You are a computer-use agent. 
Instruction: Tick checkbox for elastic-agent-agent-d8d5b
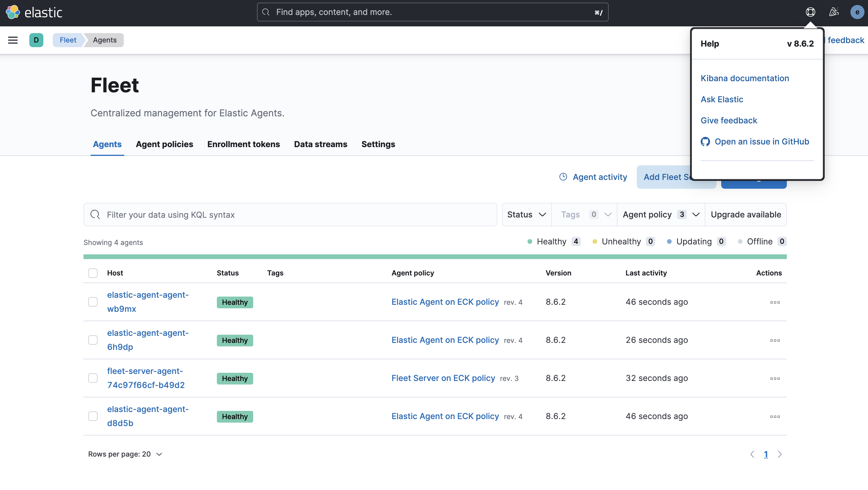(93, 416)
